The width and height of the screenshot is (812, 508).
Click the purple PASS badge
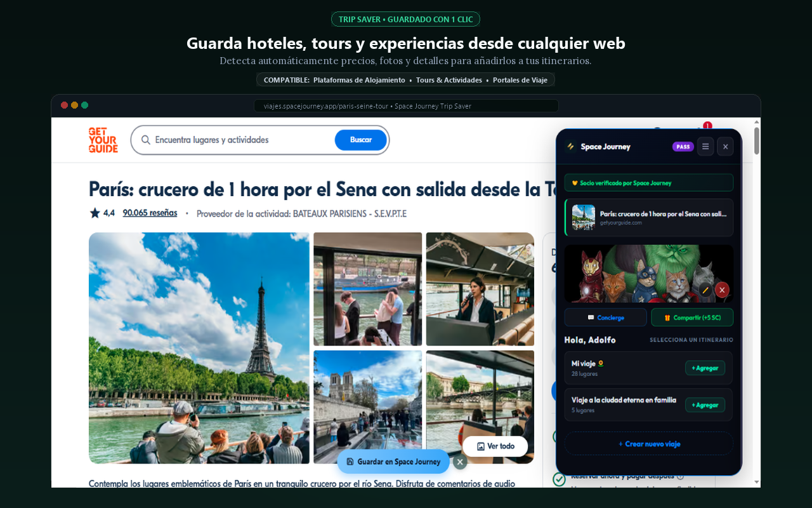(683, 147)
